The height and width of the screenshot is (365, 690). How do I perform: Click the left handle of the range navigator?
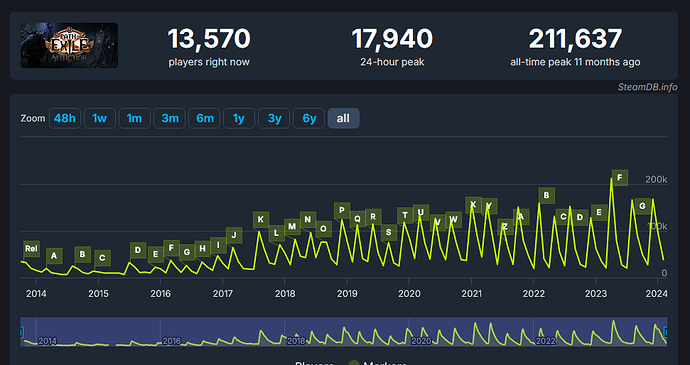tap(22, 332)
